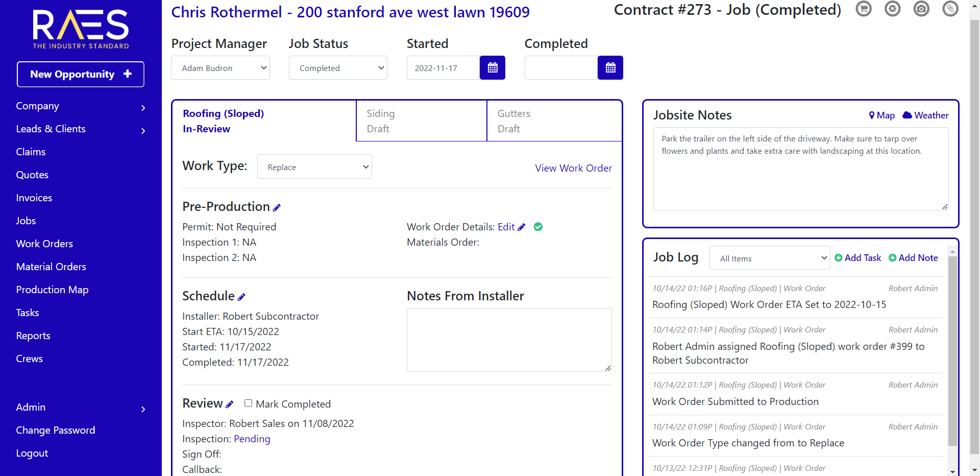Screen dimensions: 980x476
Task: Open the camera photos icon
Action: (x=921, y=9)
